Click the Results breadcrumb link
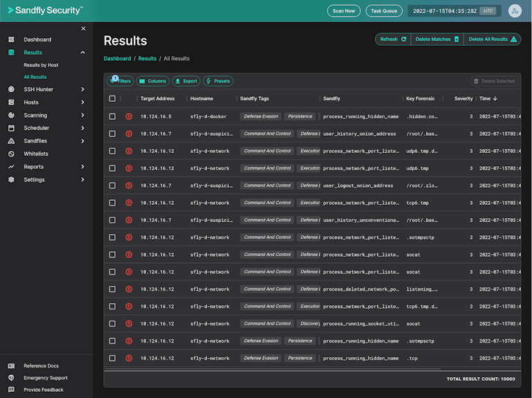The image size is (532, 398). tap(148, 59)
